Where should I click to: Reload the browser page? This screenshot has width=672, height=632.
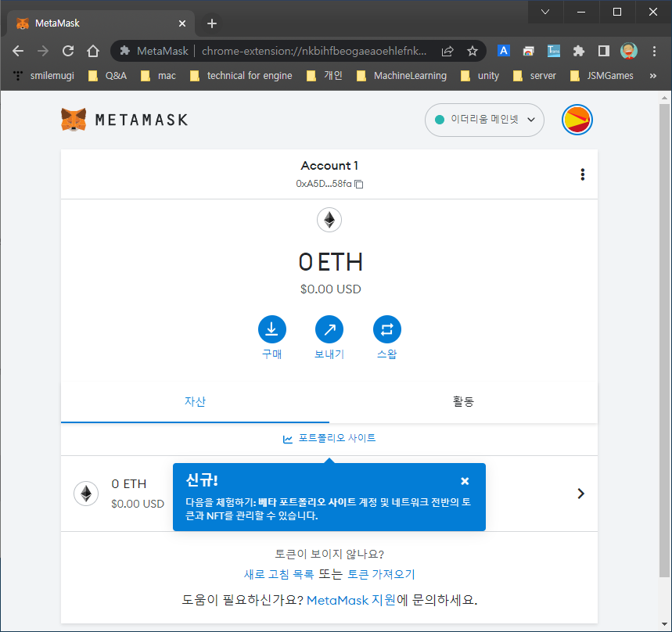pyautogui.click(x=68, y=51)
